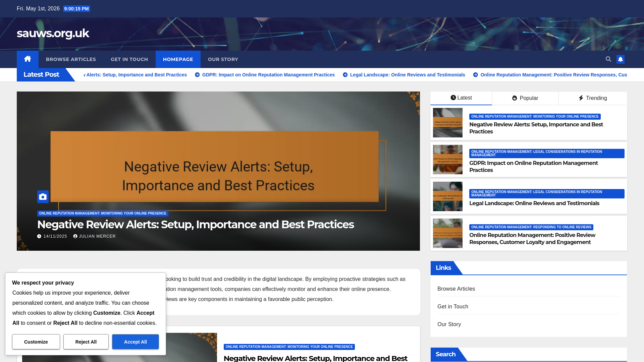The height and width of the screenshot is (362, 644).
Task: Open the sidebar title Positive Review Responses, Customer Loyalty
Action: click(x=532, y=239)
